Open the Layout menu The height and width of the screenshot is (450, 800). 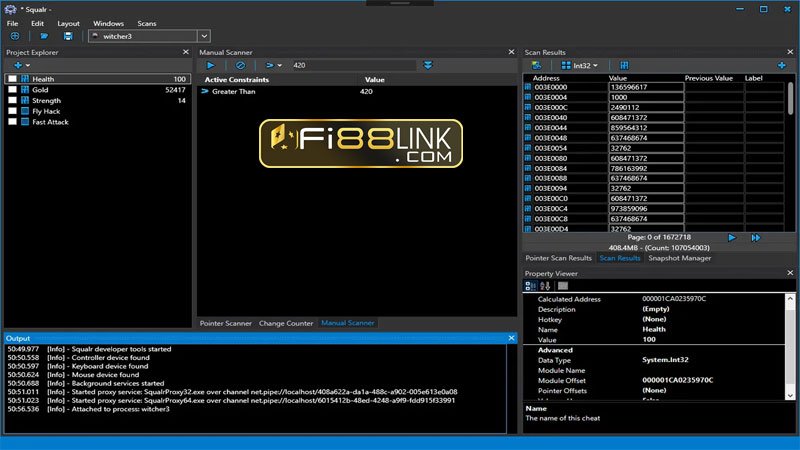click(x=68, y=23)
